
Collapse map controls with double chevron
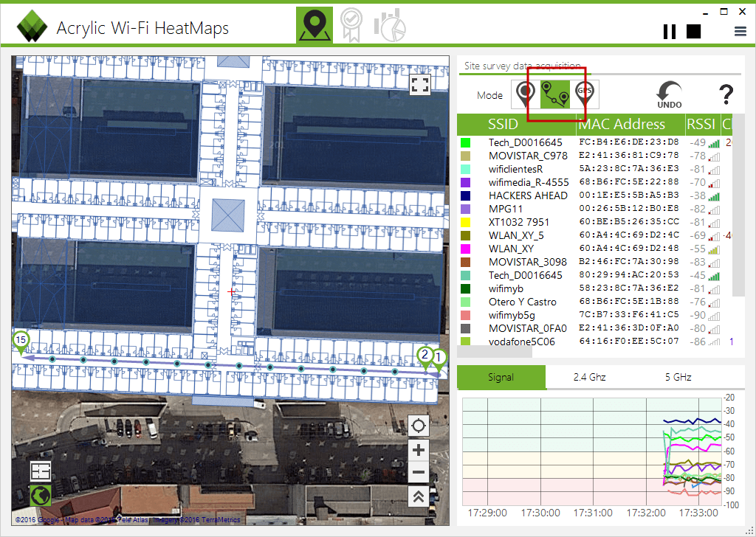[x=419, y=496]
